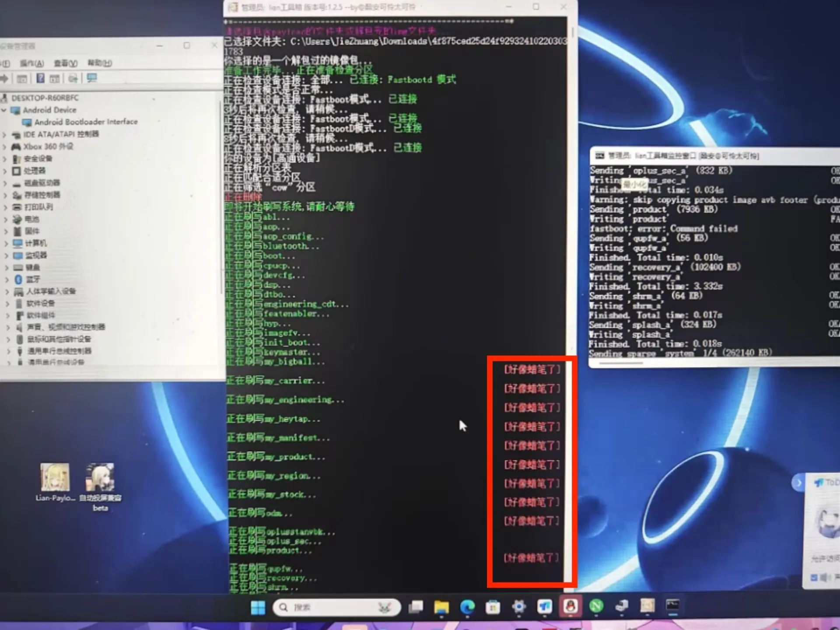This screenshot has width=840, height=630.
Task: Select 鼠标和其他指针设备 tree item
Action: [59, 339]
